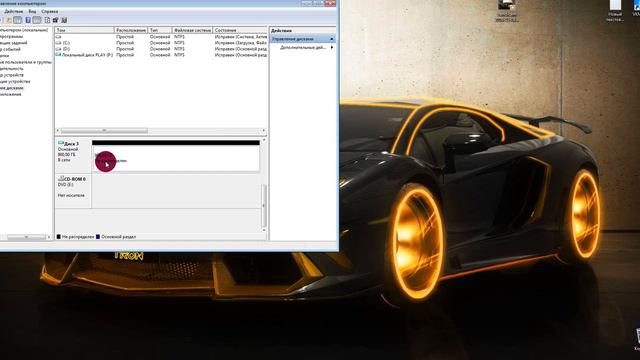Click the drive icon of volume (C:)
This screenshot has height=360, width=640.
tap(58, 43)
